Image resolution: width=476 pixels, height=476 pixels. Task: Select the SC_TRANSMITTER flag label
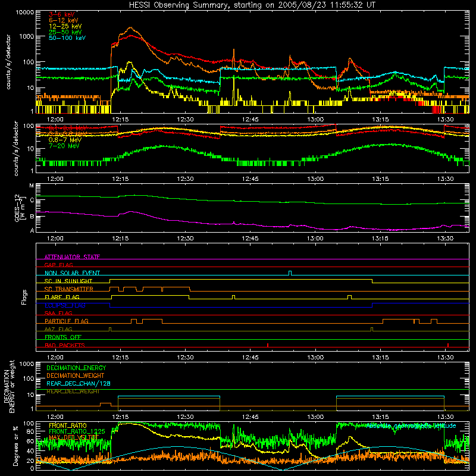point(69,289)
